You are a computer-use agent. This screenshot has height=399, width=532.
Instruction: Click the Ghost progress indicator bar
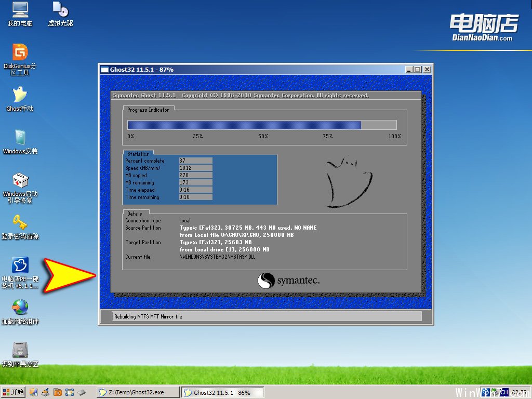click(262, 125)
